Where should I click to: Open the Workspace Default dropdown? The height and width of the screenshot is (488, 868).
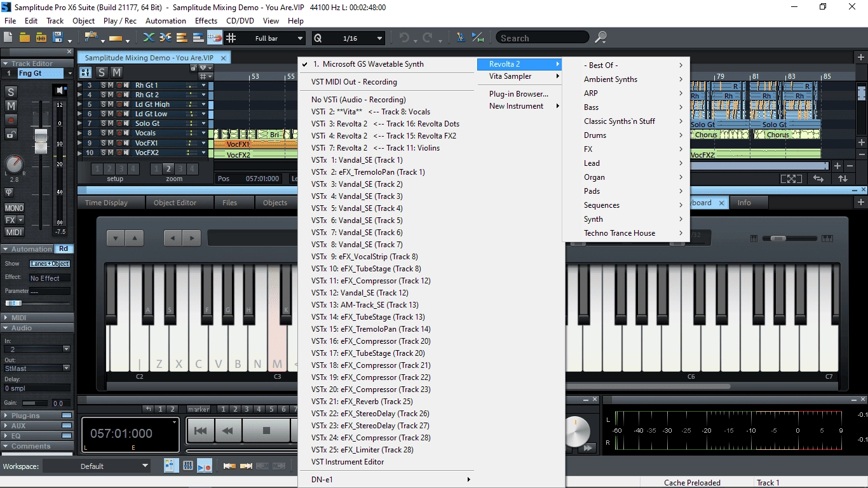97,466
